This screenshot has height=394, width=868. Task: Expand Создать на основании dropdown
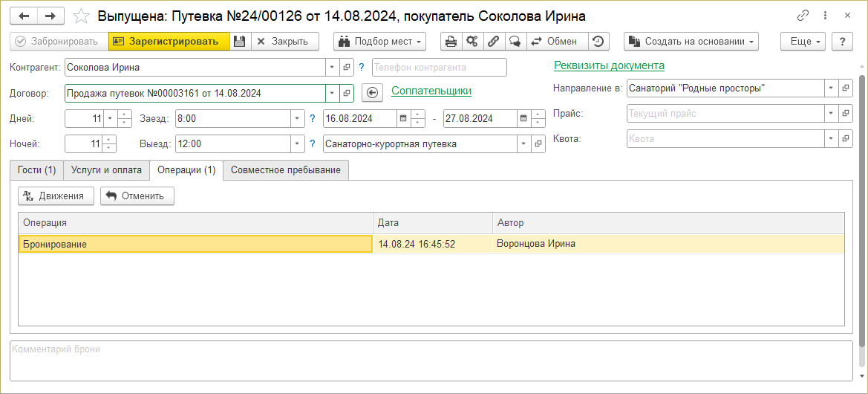tap(691, 42)
